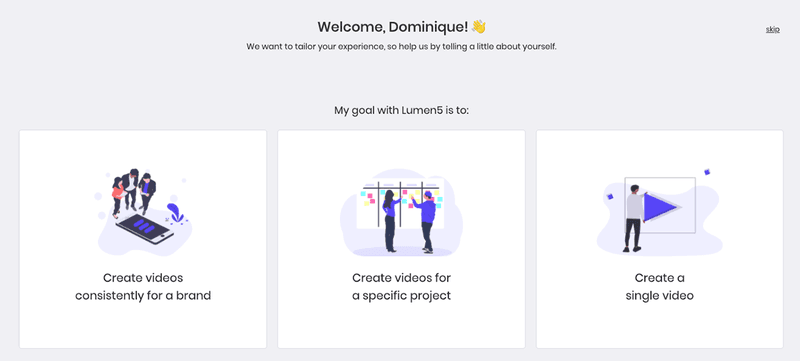This screenshot has width=800, height=361.
Task: Click the 'We want to tailor your experience' sentence
Action: 402,47
